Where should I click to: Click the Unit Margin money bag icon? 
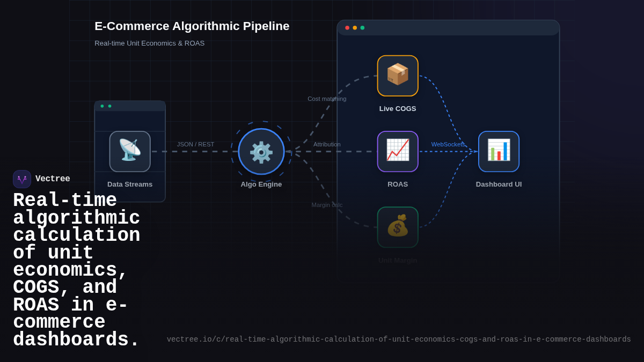398,227
